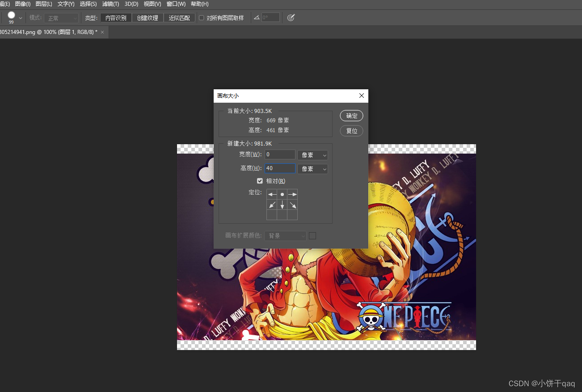Select the 内容识别 type option

point(116,18)
